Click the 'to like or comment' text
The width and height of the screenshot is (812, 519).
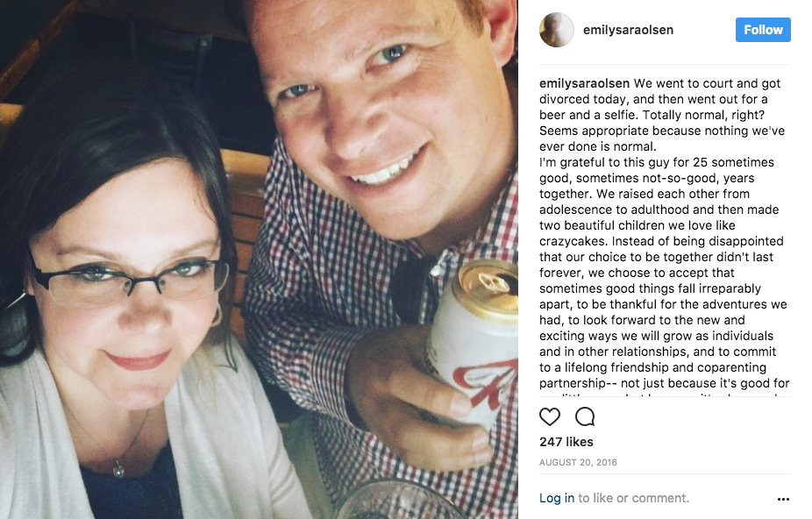click(633, 498)
